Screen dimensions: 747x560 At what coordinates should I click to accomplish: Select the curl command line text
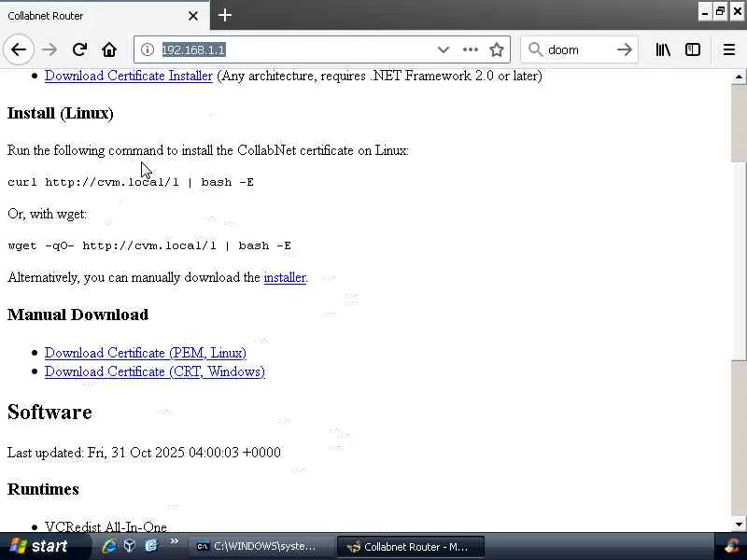[131, 182]
